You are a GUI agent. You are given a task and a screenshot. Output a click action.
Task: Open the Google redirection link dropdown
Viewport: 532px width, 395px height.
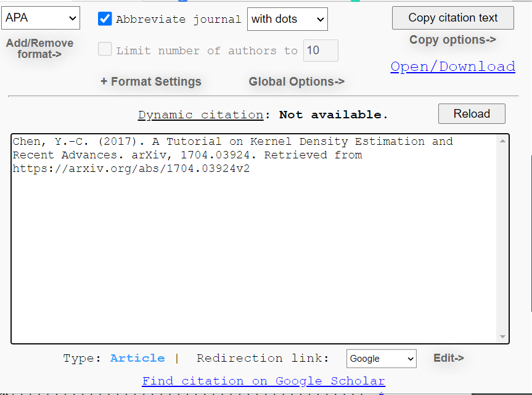(381, 359)
